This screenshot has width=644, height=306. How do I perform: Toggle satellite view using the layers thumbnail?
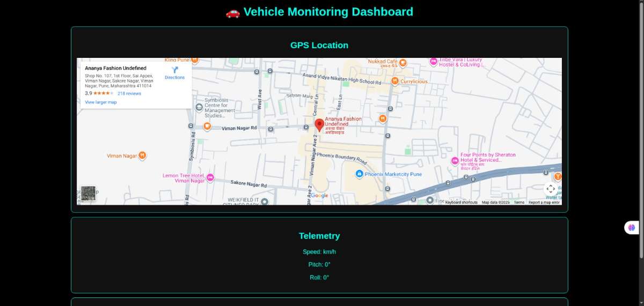[x=88, y=193]
